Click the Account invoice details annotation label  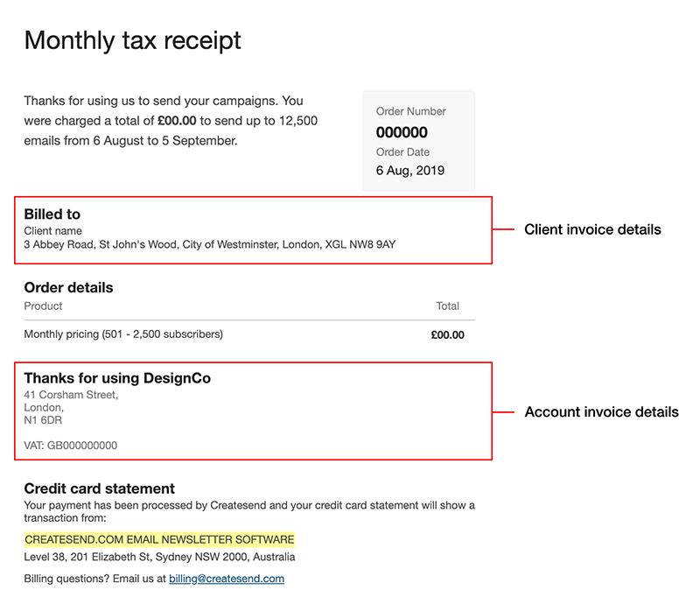tap(601, 411)
